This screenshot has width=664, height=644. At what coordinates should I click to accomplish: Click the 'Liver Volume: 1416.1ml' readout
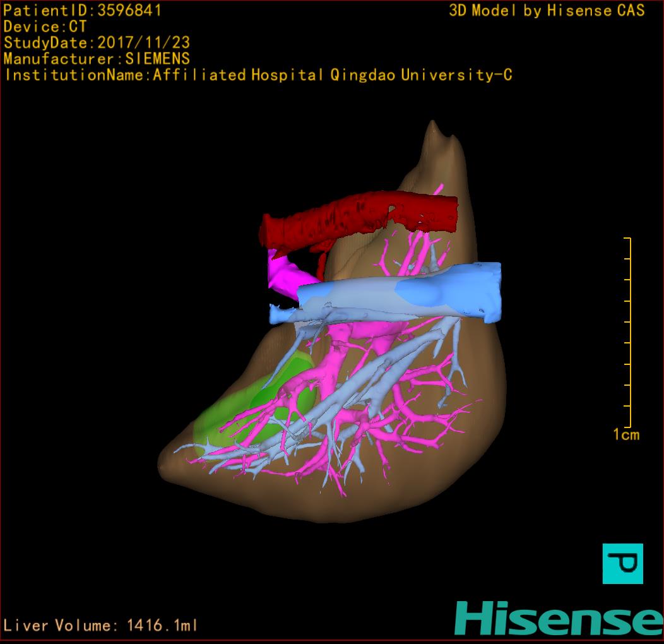click(x=100, y=625)
